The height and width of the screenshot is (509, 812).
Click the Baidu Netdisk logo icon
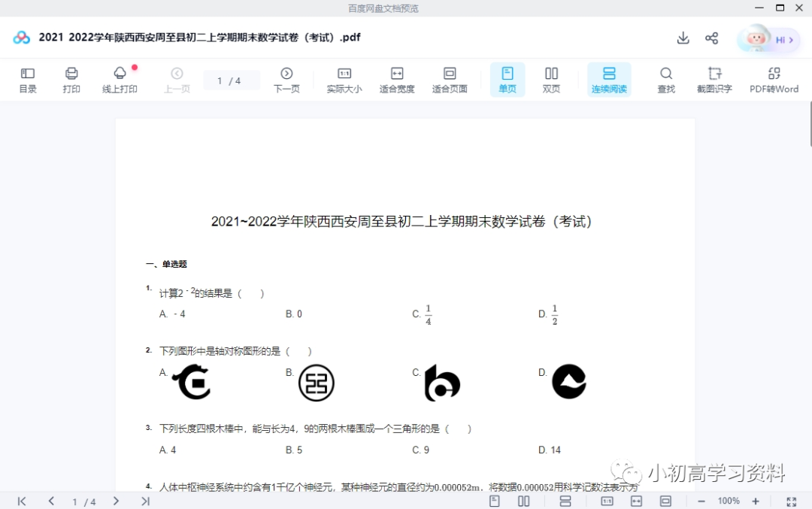pos(22,38)
